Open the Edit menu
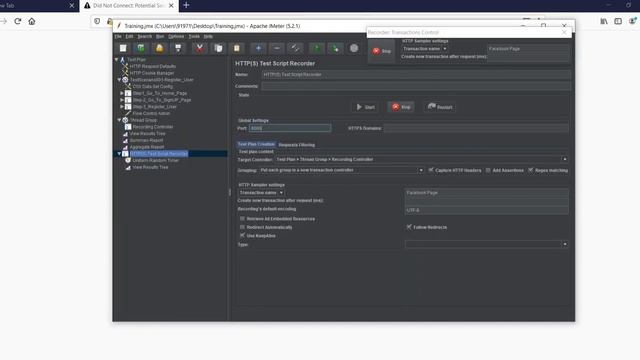This screenshot has height=360, width=640. click(129, 36)
